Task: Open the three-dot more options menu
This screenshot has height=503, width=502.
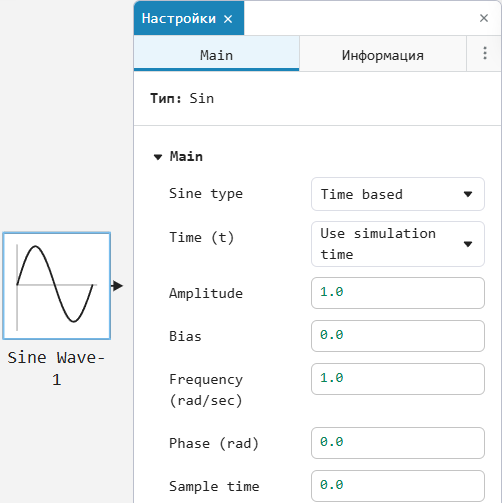Action: click(x=485, y=53)
